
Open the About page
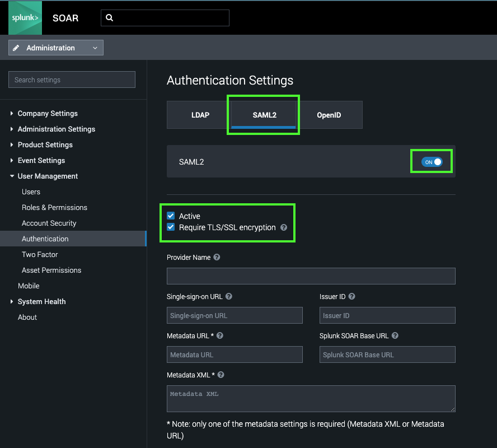click(27, 318)
